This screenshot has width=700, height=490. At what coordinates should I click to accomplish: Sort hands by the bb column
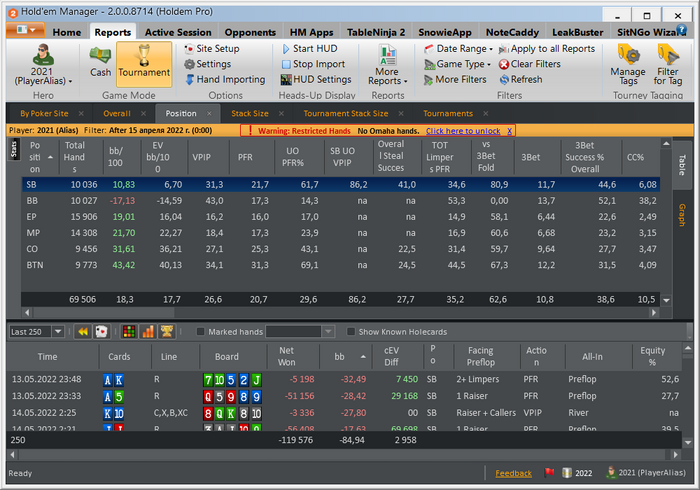tap(344, 357)
